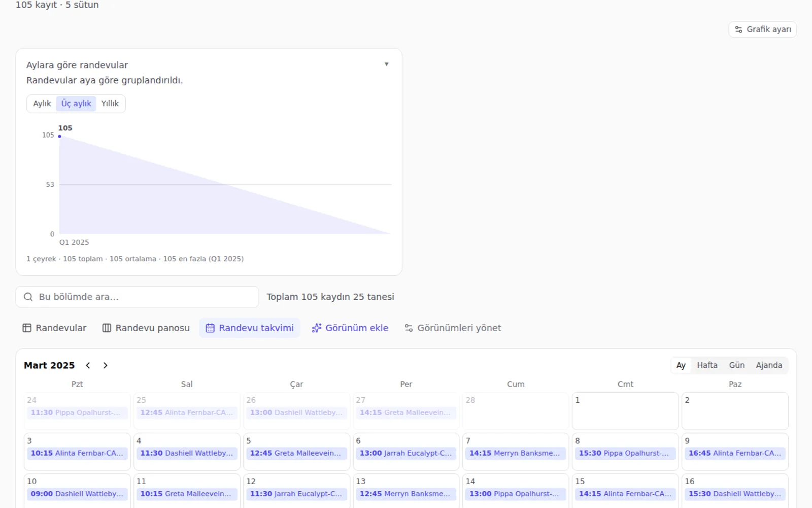Select Randevu takvimi calendar icon

(x=210, y=328)
